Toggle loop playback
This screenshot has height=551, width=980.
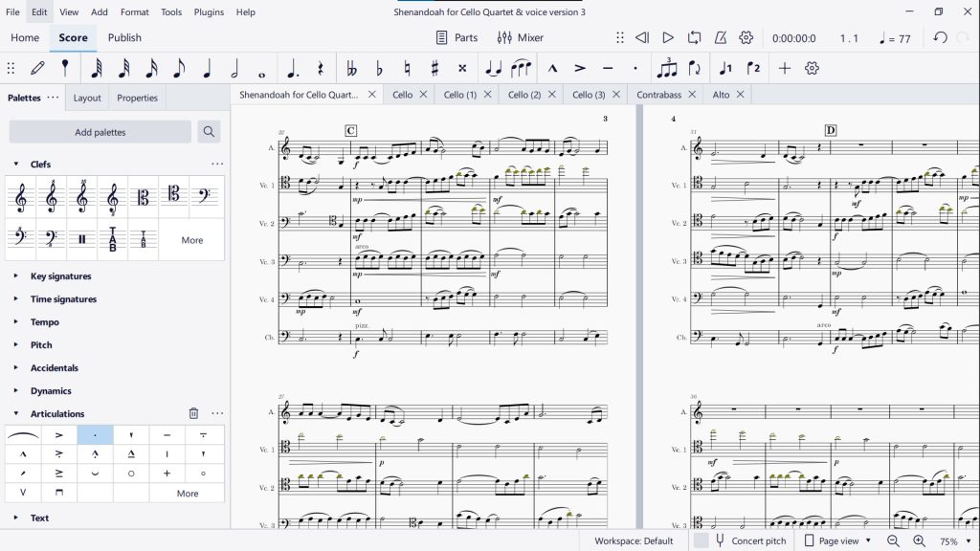point(694,38)
